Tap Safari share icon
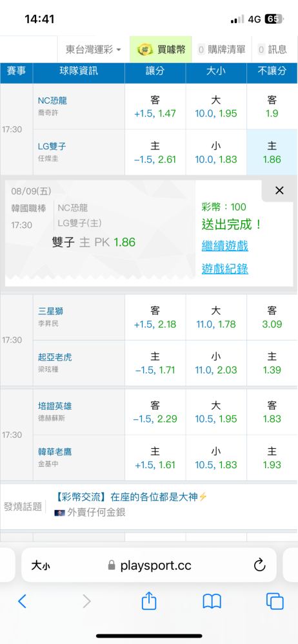 pos(149,600)
